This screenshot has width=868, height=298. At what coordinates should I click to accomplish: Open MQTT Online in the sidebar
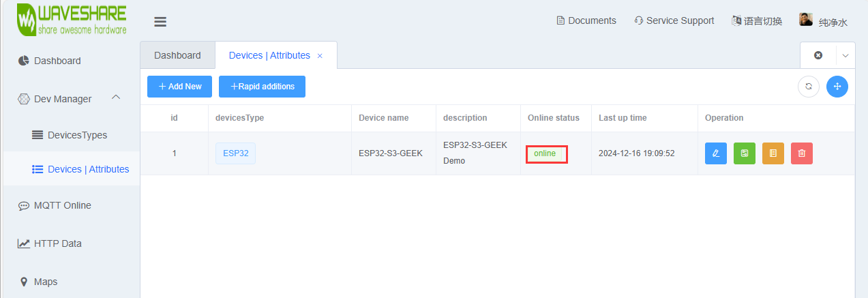coord(62,205)
